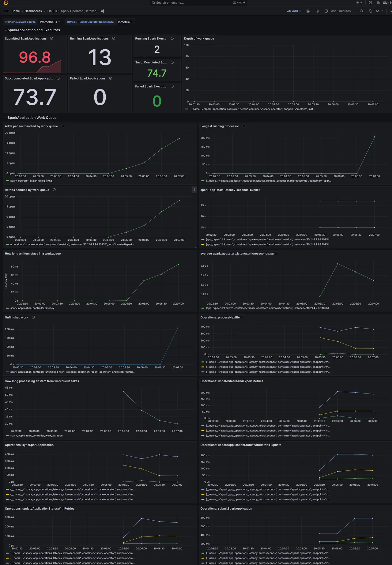
Task: Open the iomete4 namespace dropdown
Action: click(125, 22)
